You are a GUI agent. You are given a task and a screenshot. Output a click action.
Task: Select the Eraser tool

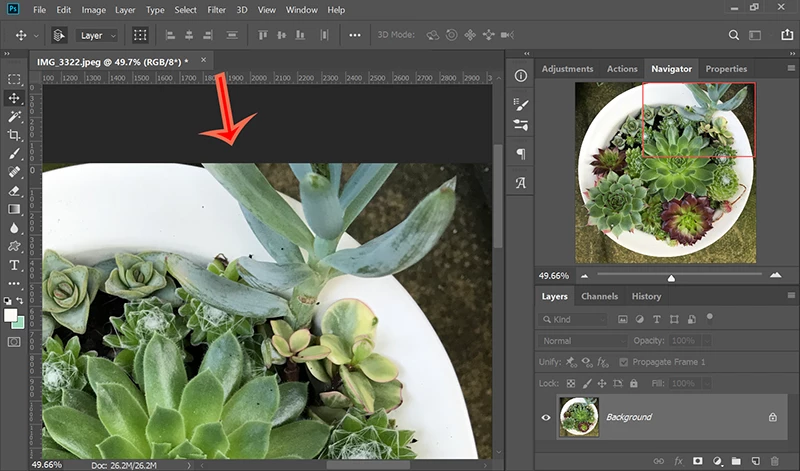coord(14,191)
